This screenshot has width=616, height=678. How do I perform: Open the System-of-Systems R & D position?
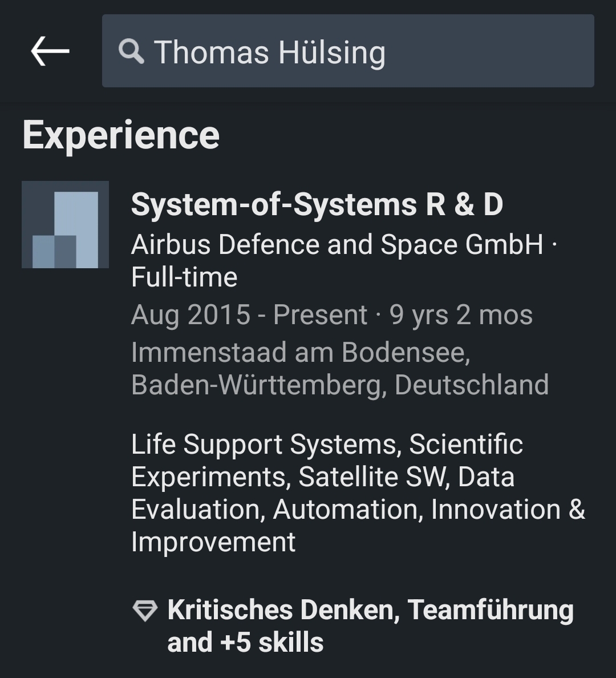[317, 204]
